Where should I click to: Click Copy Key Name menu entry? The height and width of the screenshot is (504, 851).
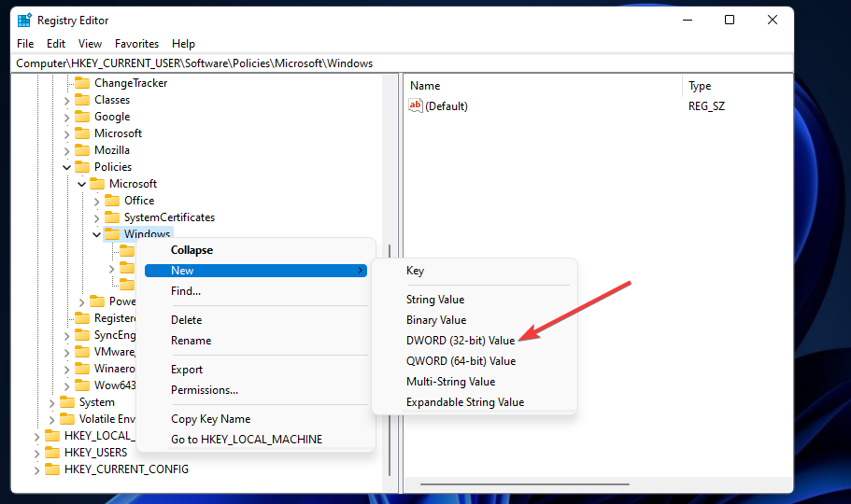pyautogui.click(x=210, y=419)
